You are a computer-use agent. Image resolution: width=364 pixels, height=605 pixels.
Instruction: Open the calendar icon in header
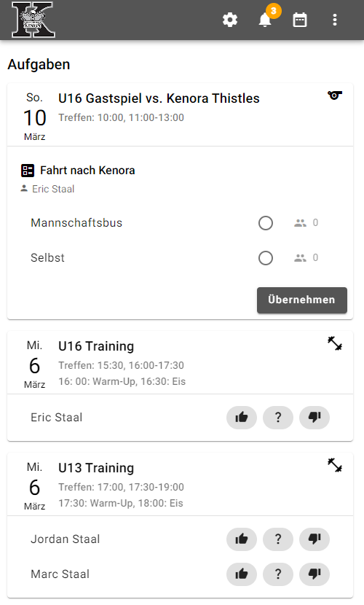[300, 20]
